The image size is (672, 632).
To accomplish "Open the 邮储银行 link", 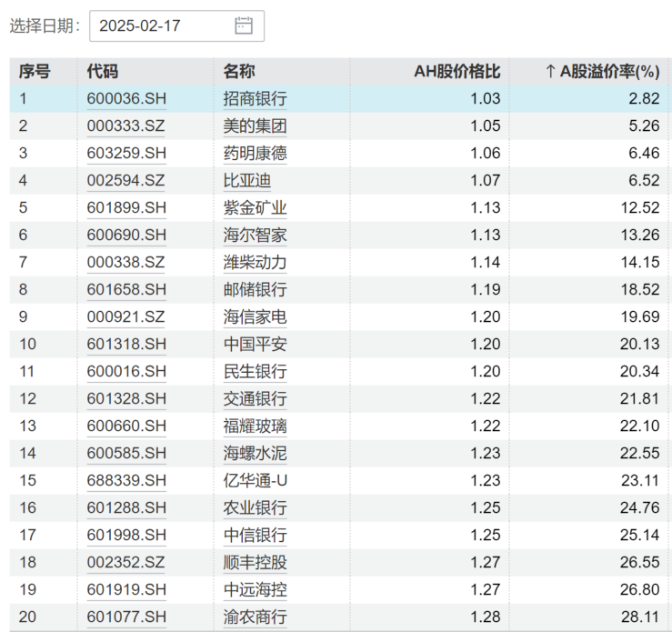I will (255, 290).
